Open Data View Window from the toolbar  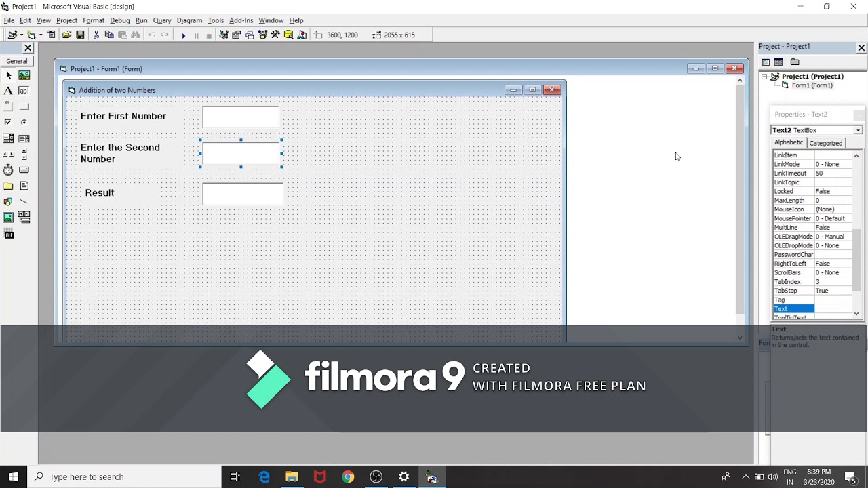tap(288, 35)
